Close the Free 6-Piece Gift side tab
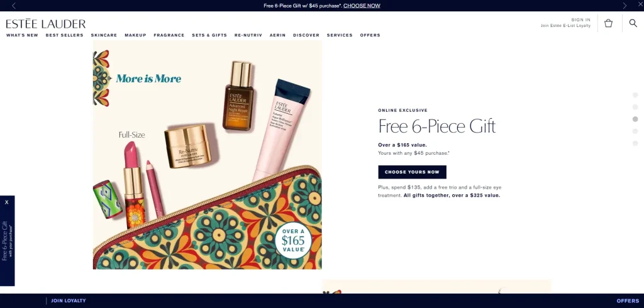 click(x=6, y=202)
